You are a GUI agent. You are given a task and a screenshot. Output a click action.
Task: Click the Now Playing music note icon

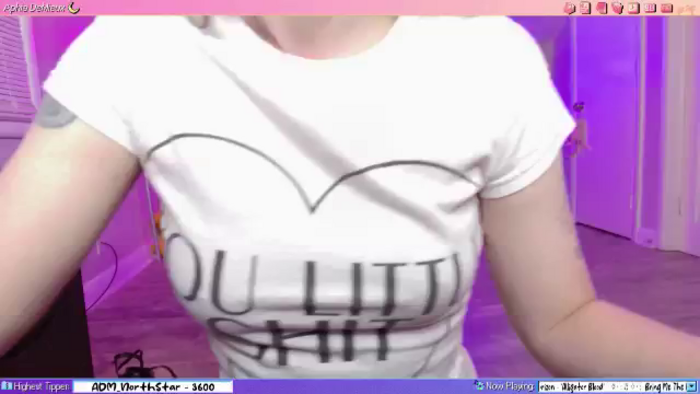[479, 386]
